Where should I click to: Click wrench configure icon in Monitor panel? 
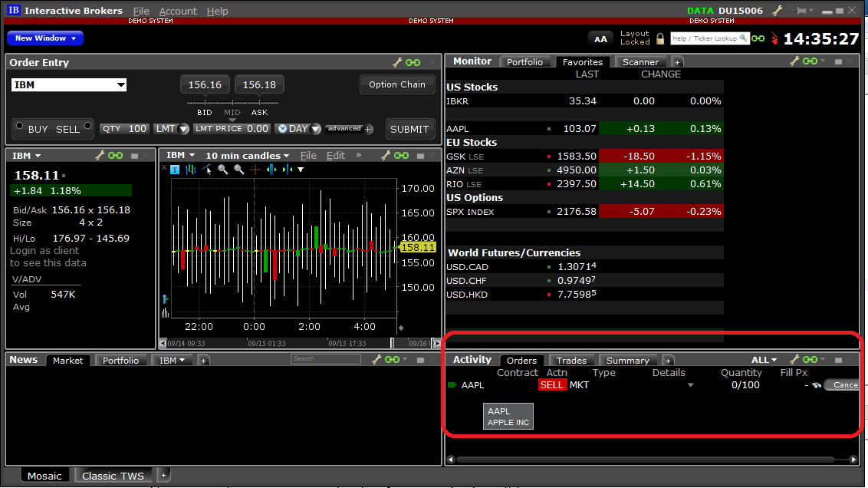pyautogui.click(x=794, y=61)
